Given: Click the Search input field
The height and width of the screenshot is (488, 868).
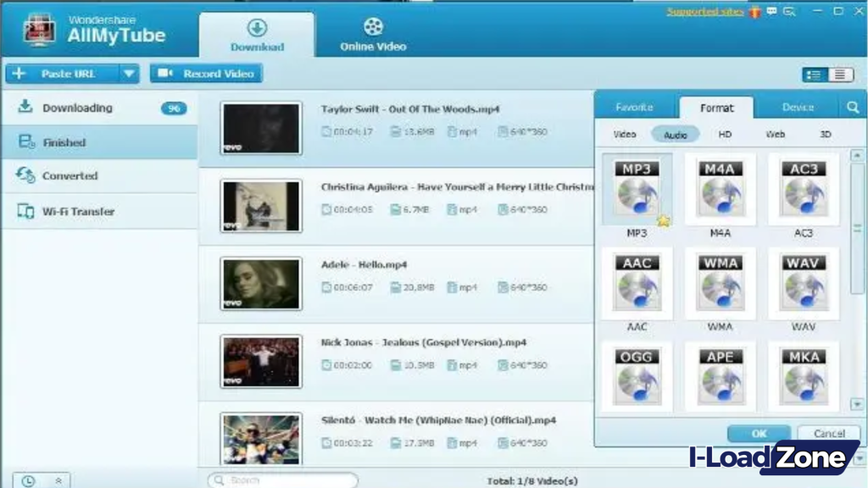Looking at the screenshot, I should (283, 480).
